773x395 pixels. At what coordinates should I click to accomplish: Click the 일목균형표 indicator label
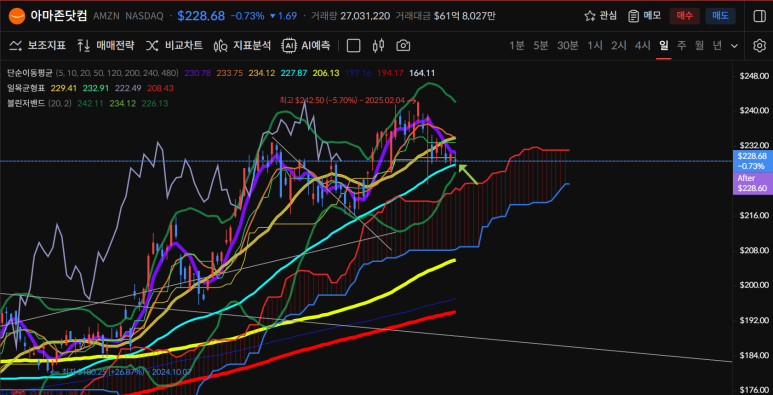click(x=26, y=88)
